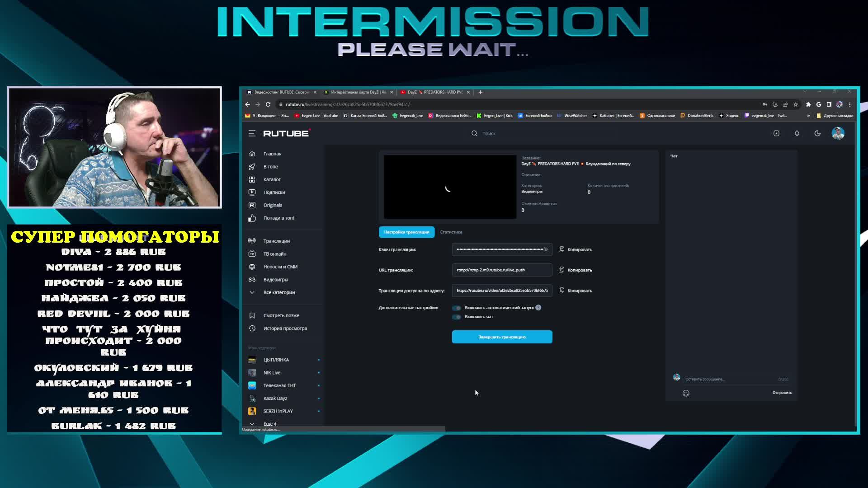This screenshot has height=488, width=868.
Task: Open Трансляции in the sidebar
Action: pos(276,241)
